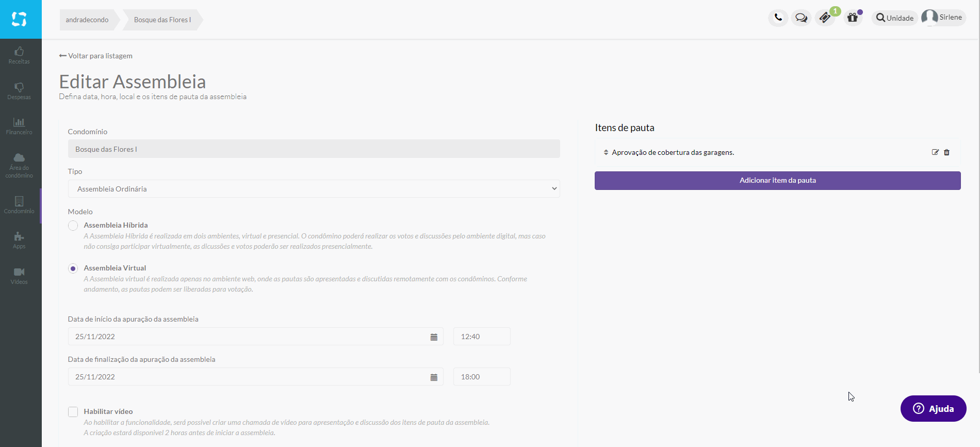Select the Assembleia Híbrida radio option
Screen dimensions: 980x447
tap(73, 226)
